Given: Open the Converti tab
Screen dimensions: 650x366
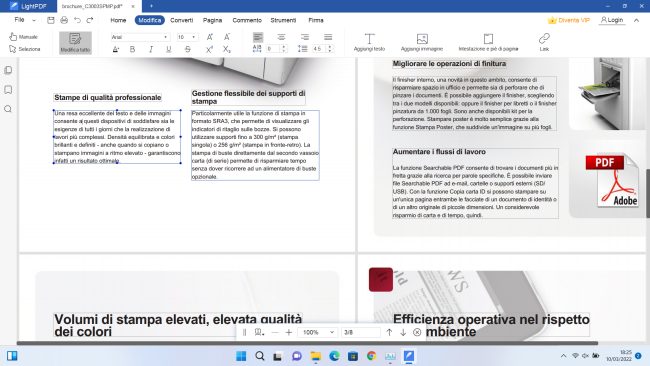Looking at the screenshot, I should (x=182, y=20).
